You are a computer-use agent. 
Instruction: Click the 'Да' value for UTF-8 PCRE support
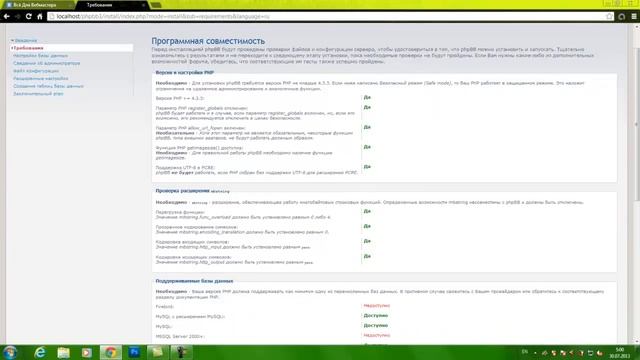tap(367, 167)
